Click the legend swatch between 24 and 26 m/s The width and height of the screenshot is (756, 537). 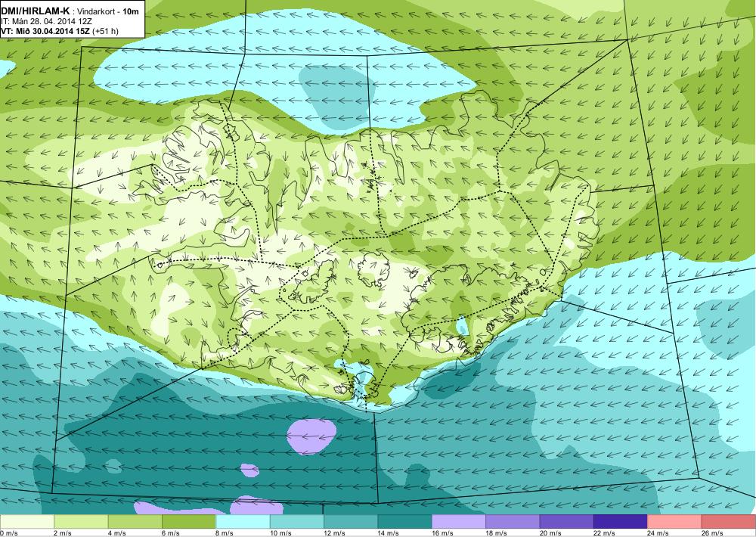675,522
